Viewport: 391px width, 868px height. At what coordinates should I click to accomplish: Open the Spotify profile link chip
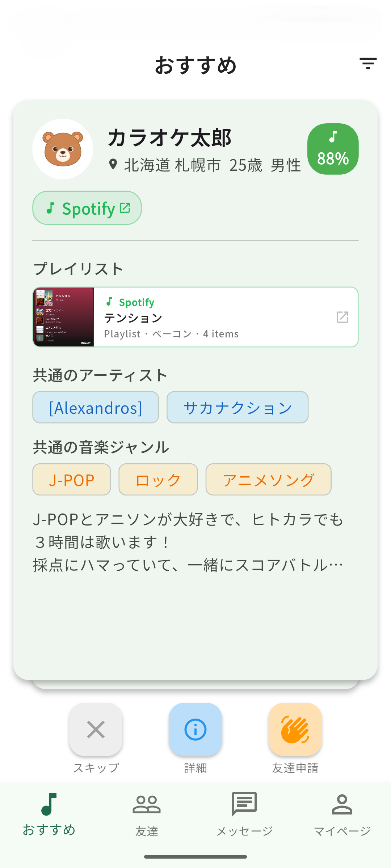[x=87, y=208]
